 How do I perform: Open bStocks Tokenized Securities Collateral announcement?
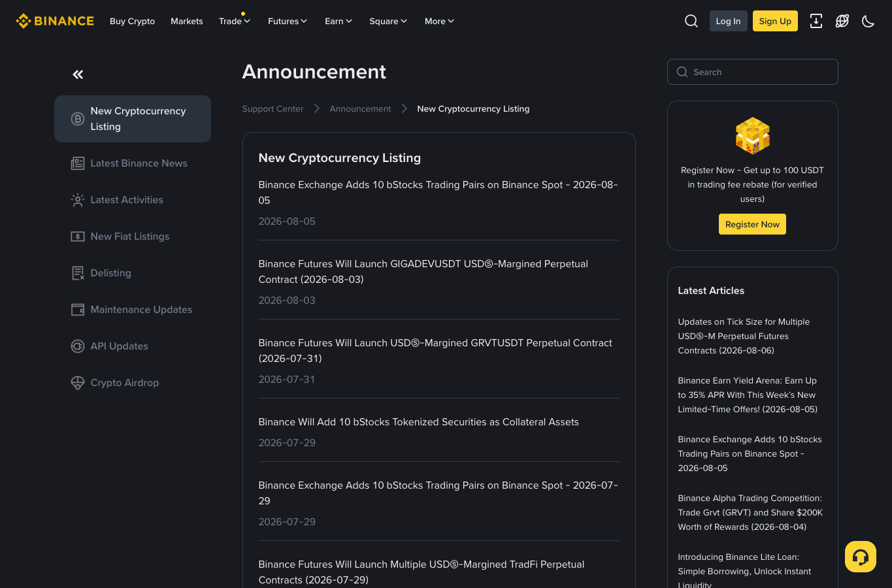tap(418, 422)
